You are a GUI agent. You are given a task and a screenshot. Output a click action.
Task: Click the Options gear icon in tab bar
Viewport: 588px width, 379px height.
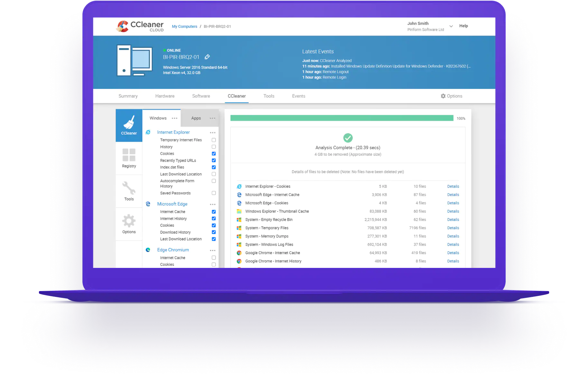pos(443,96)
